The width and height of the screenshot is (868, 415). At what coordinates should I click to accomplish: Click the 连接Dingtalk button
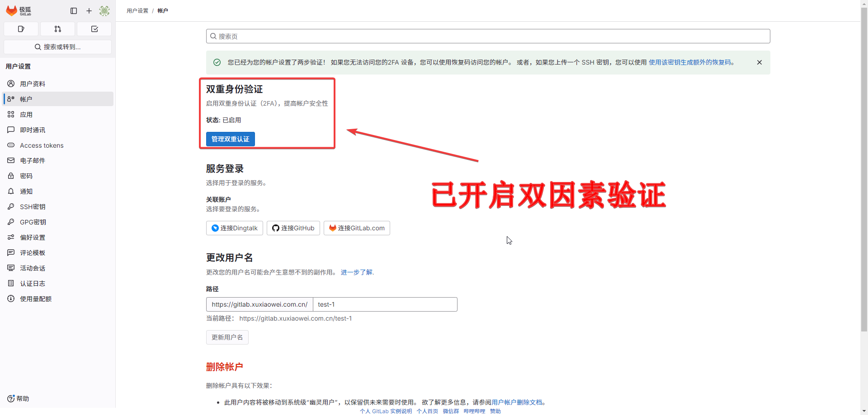pos(234,228)
